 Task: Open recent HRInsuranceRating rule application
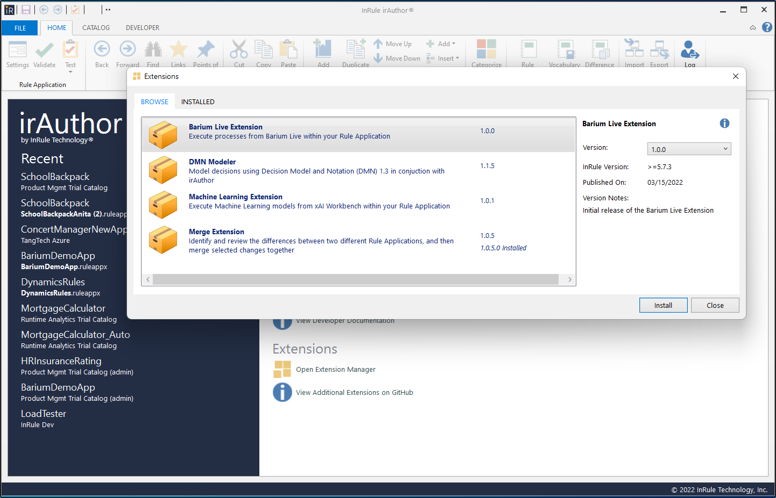pyautogui.click(x=77, y=366)
